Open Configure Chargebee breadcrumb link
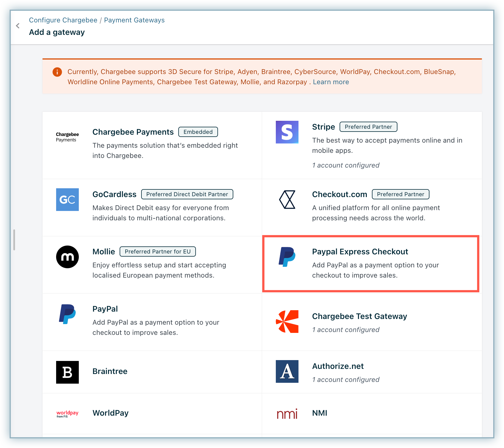Image resolution: width=504 pixels, height=448 pixels. [x=63, y=20]
